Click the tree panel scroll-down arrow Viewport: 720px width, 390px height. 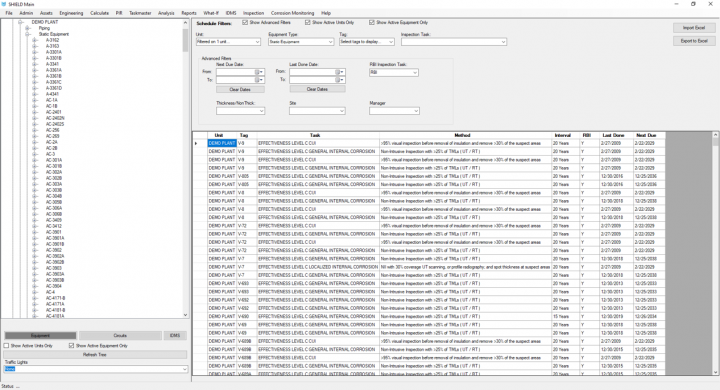click(x=186, y=315)
